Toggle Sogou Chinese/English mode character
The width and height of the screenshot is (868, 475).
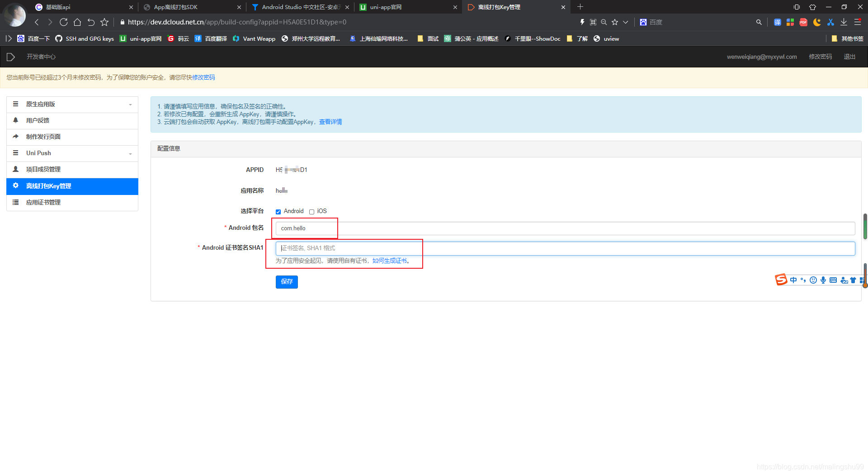click(793, 280)
